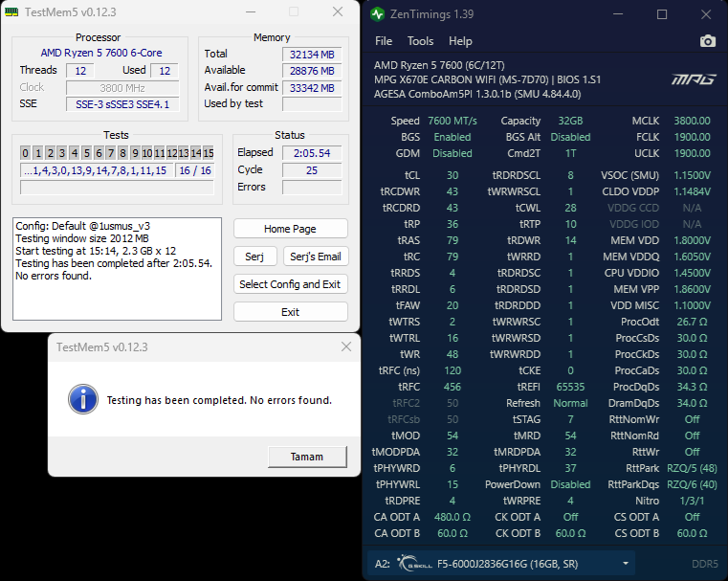Click PowerDown status Disabled
The width and height of the screenshot is (728, 581).
click(570, 484)
